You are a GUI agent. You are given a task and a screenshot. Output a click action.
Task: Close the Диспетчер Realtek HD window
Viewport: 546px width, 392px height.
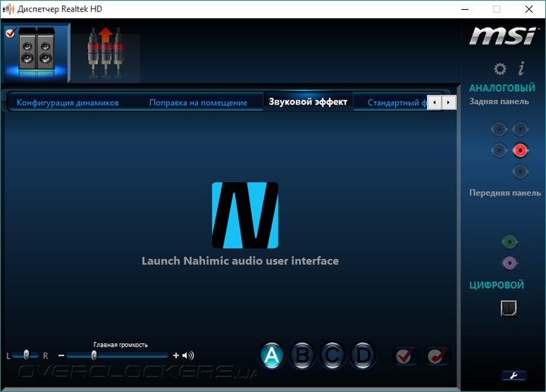coord(529,9)
